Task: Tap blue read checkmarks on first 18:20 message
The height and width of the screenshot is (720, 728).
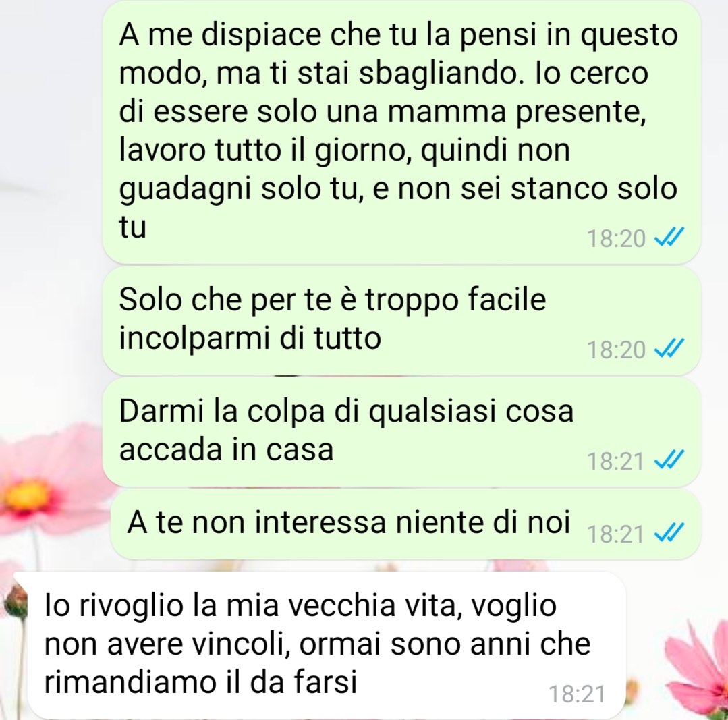Action: pos(669,238)
